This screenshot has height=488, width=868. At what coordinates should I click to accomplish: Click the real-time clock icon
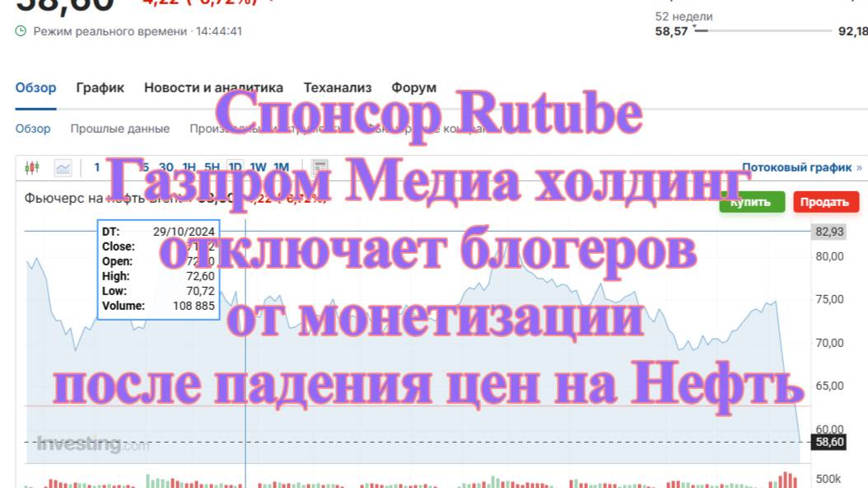coord(21,31)
